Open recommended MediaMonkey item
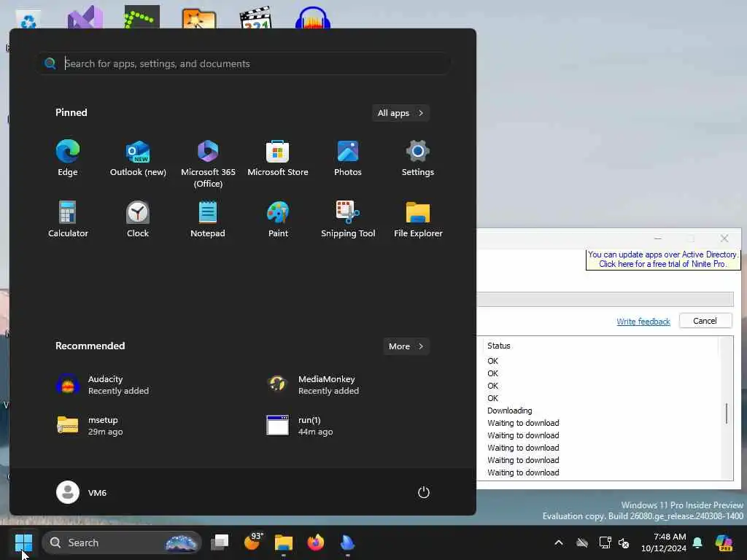Screen dimensions: 747x560 [x=313, y=385]
